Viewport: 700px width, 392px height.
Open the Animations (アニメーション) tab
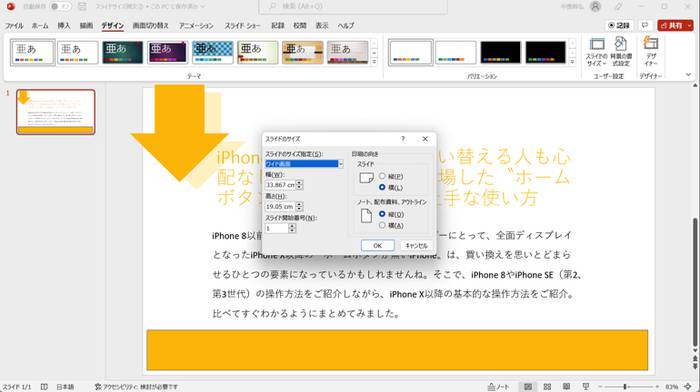coord(196,25)
